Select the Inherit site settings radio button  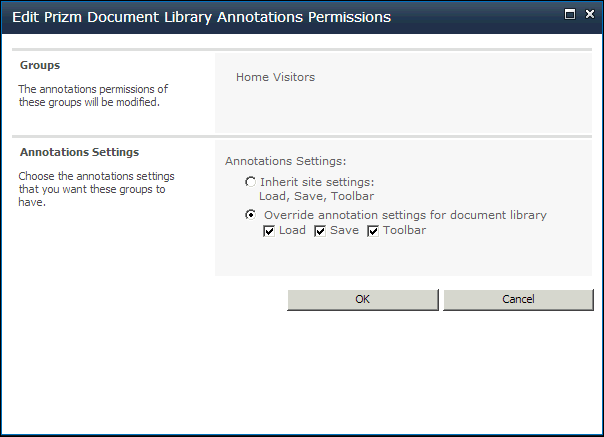pyautogui.click(x=250, y=182)
